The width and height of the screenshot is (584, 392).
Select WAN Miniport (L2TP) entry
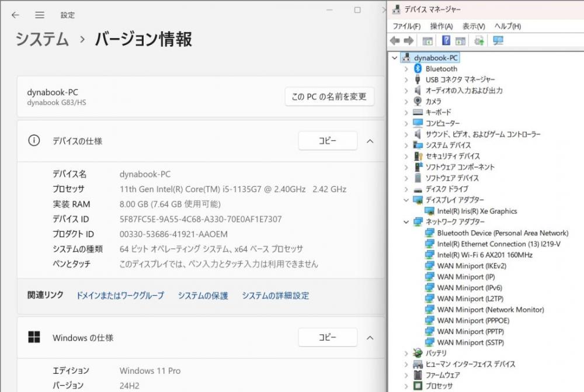point(470,299)
